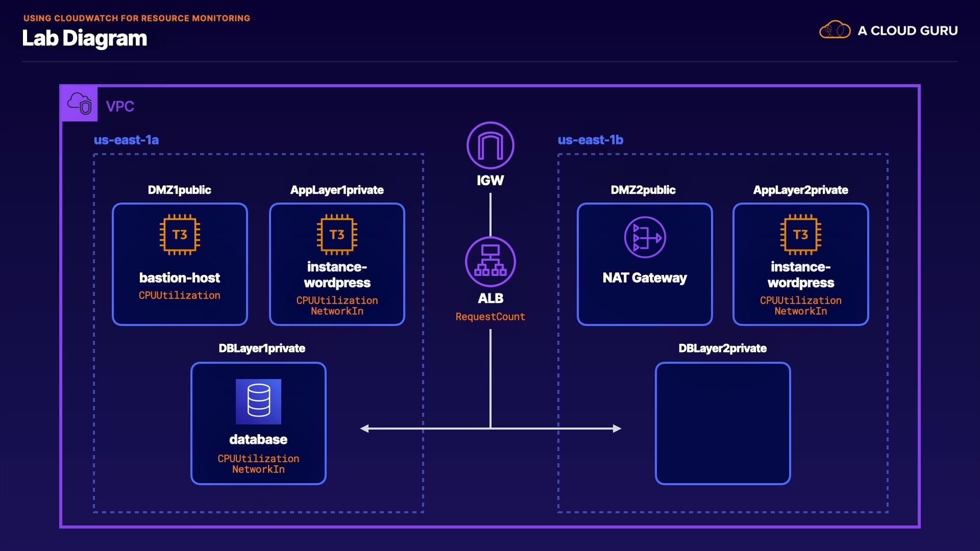
Task: Click the VPC cloud shield icon
Action: click(x=80, y=104)
